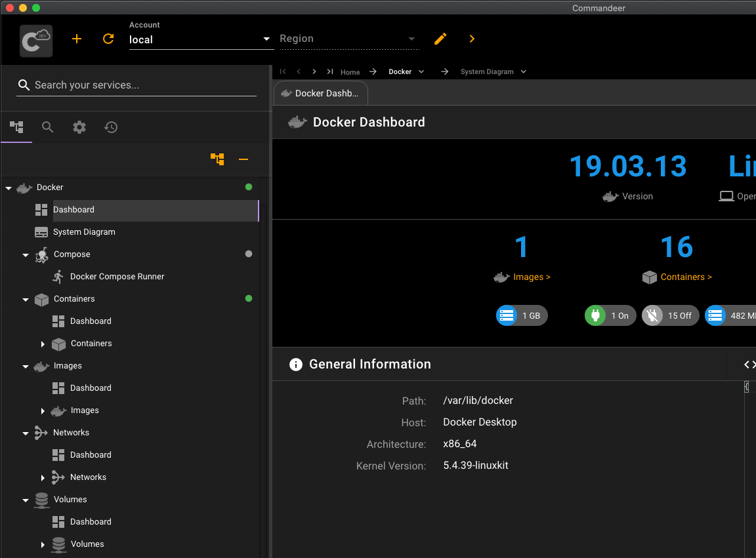Expand the Containers sub-item in the tree

[43, 344]
